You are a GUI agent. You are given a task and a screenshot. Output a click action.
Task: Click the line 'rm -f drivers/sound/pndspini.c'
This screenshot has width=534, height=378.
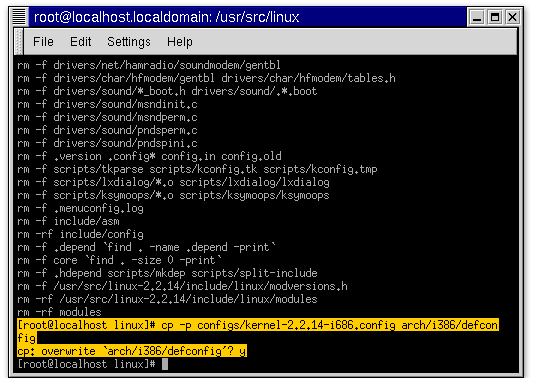[x=107, y=143]
